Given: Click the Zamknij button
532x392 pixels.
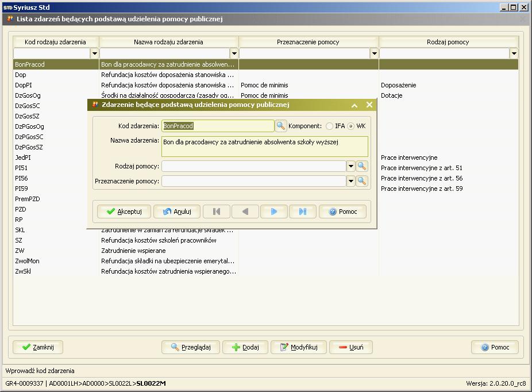Looking at the screenshot, I should (x=38, y=347).
